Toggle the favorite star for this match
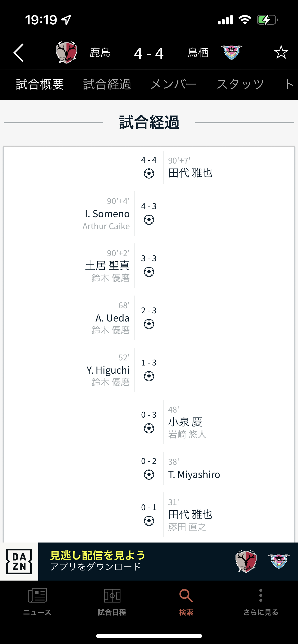This screenshot has height=644, width=298. [x=281, y=52]
